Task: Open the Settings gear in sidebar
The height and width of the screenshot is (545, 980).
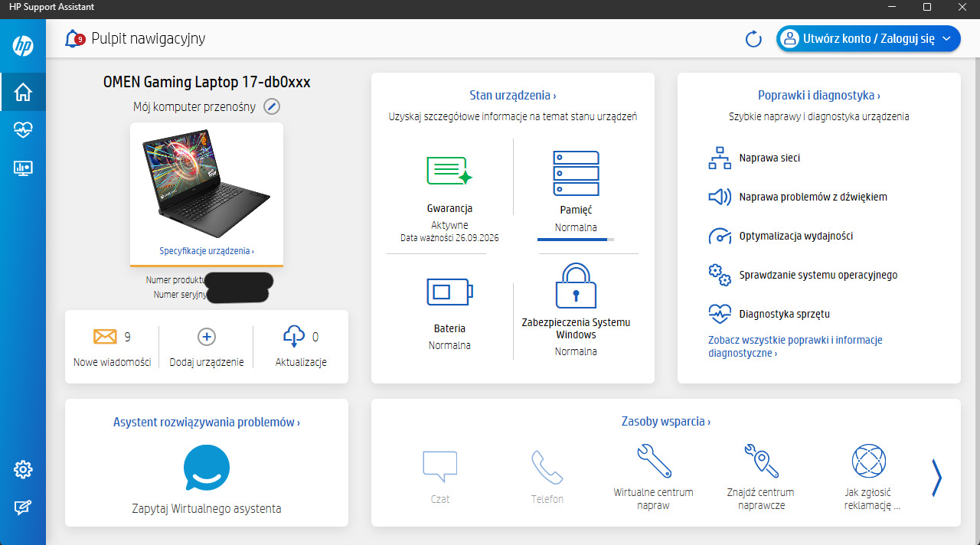Action: [x=23, y=469]
